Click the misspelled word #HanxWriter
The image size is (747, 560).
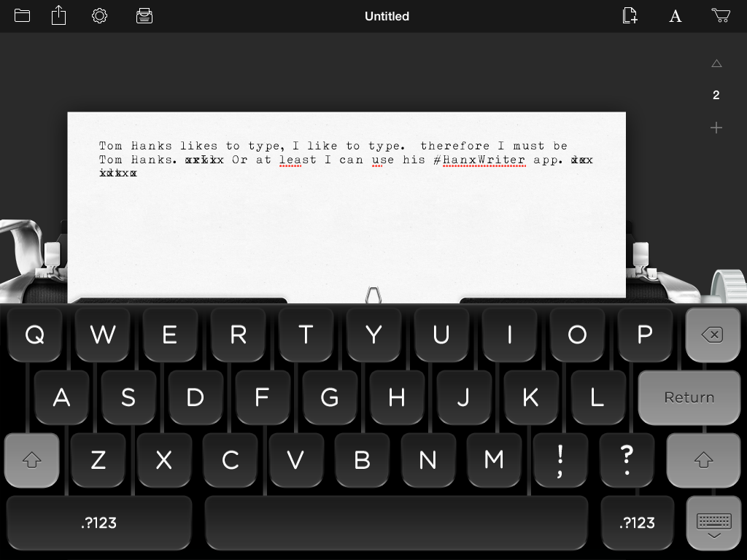(x=484, y=160)
